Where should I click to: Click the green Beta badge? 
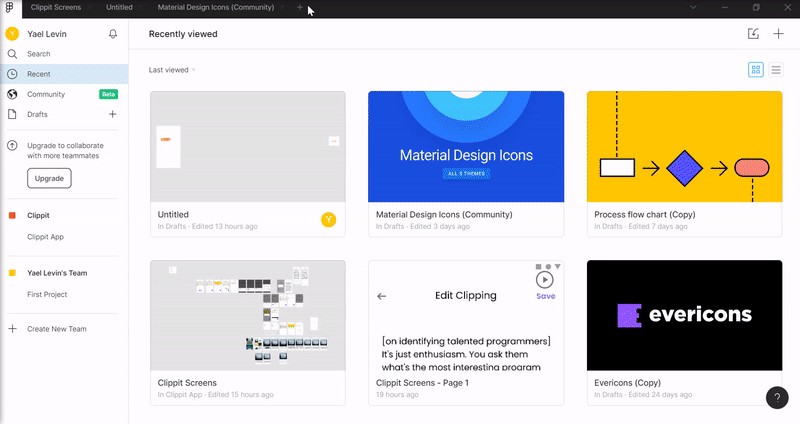pos(108,94)
